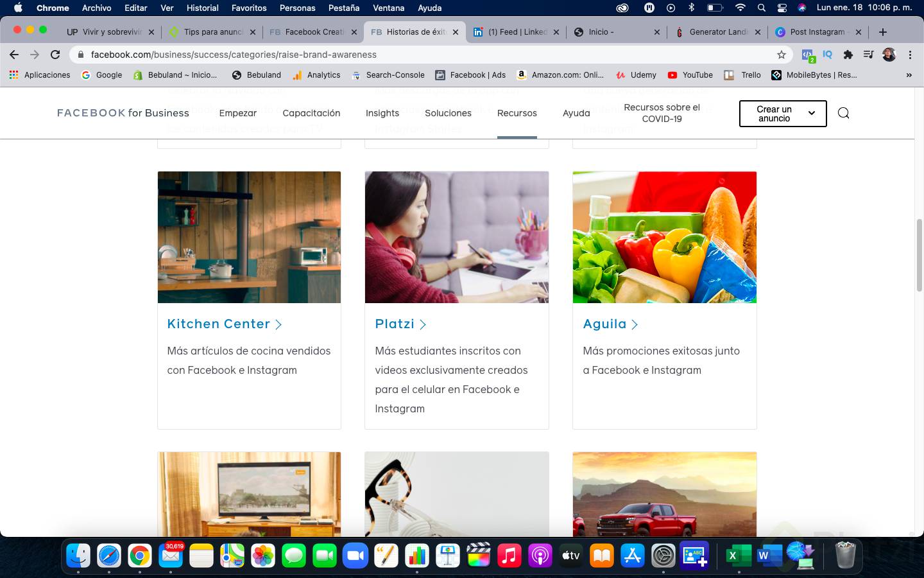Click the Facebook for Business logo

point(123,113)
